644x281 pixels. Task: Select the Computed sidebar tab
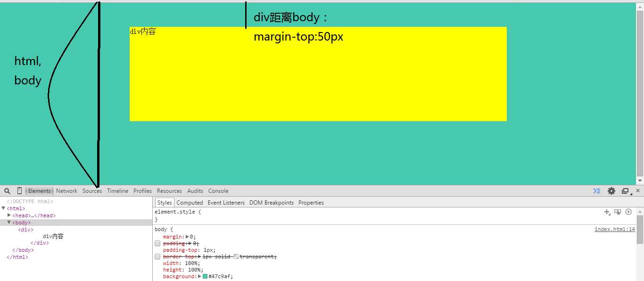click(x=190, y=203)
